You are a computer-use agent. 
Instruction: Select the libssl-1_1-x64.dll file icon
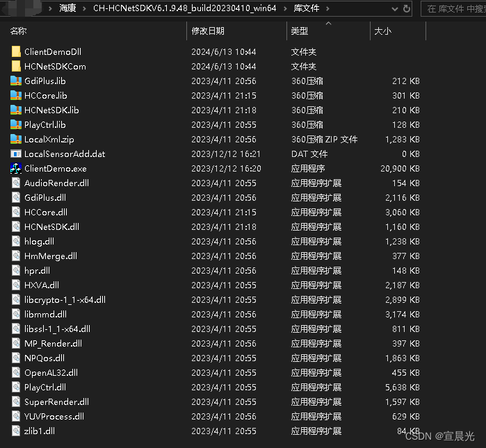pyautogui.click(x=16, y=329)
